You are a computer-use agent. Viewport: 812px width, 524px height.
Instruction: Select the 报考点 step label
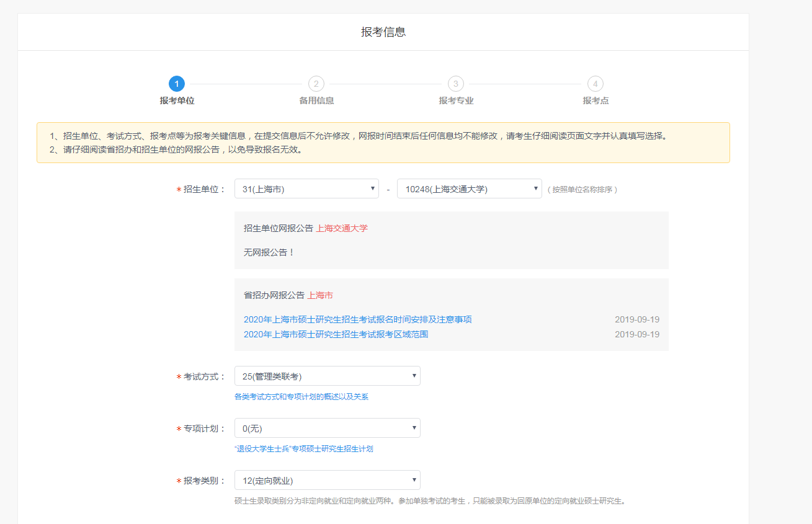point(596,100)
